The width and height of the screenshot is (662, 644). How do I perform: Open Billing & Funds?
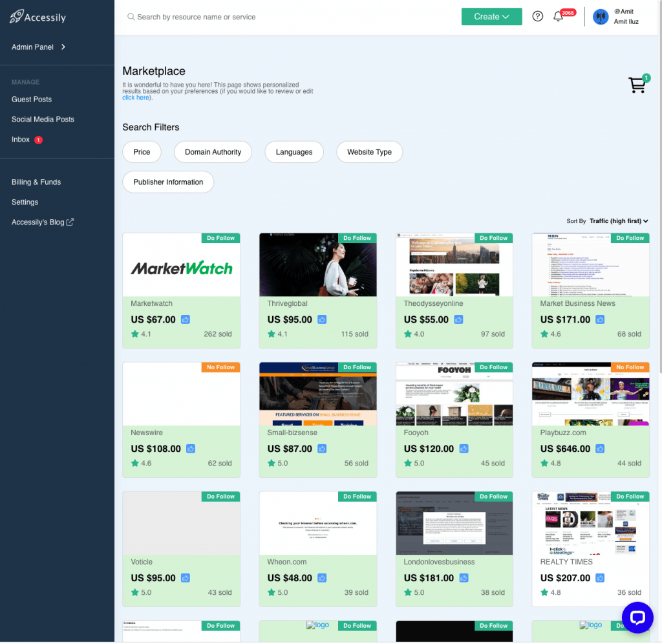(36, 182)
